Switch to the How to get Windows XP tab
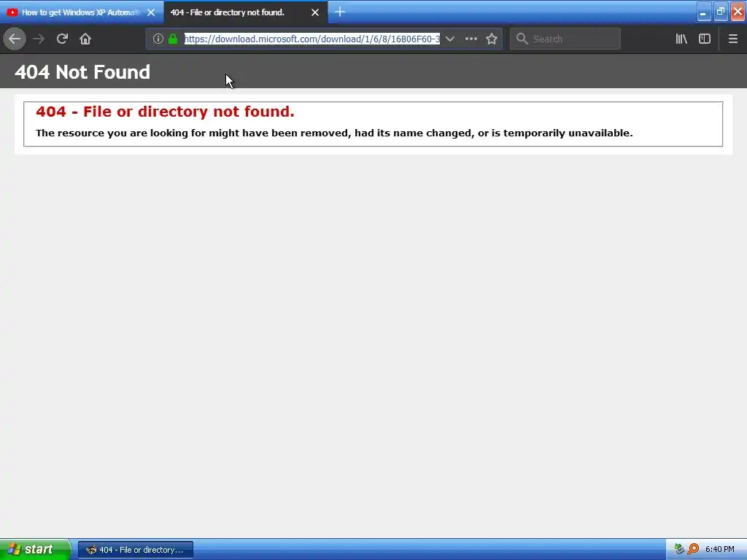747x560 pixels. pyautogui.click(x=82, y=12)
